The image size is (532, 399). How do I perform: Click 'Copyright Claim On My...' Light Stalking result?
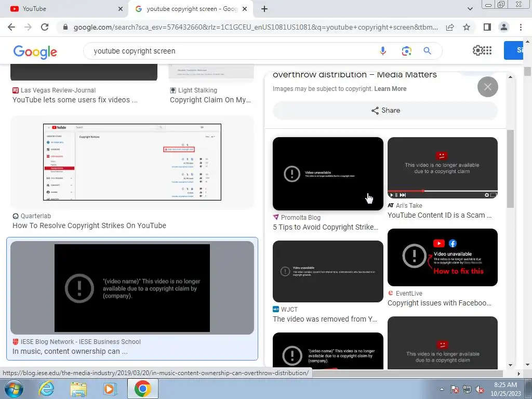click(x=210, y=100)
